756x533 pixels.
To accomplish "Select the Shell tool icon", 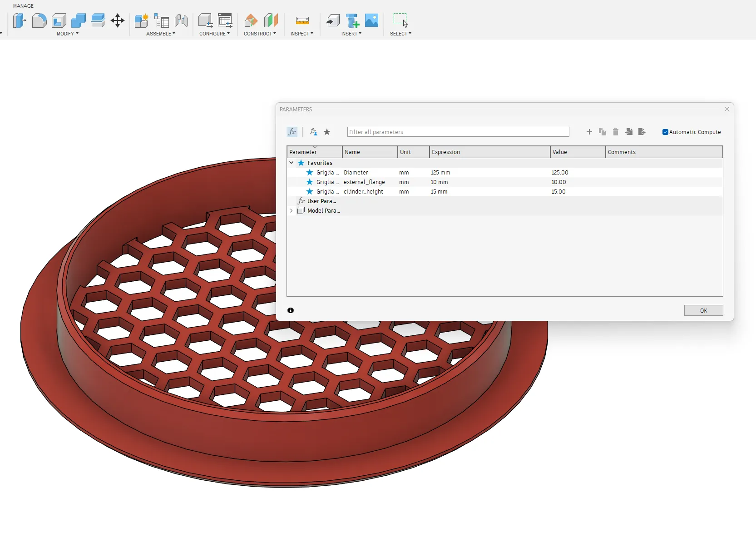I will coord(59,20).
